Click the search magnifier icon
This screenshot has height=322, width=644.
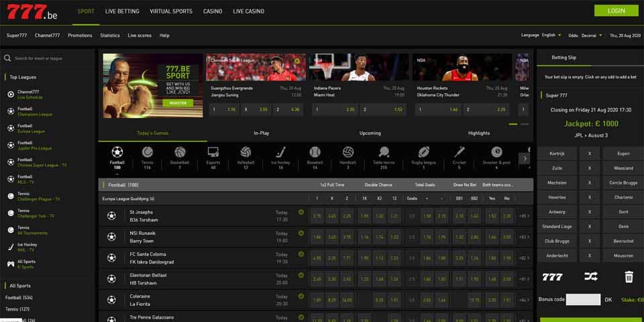coord(7,58)
